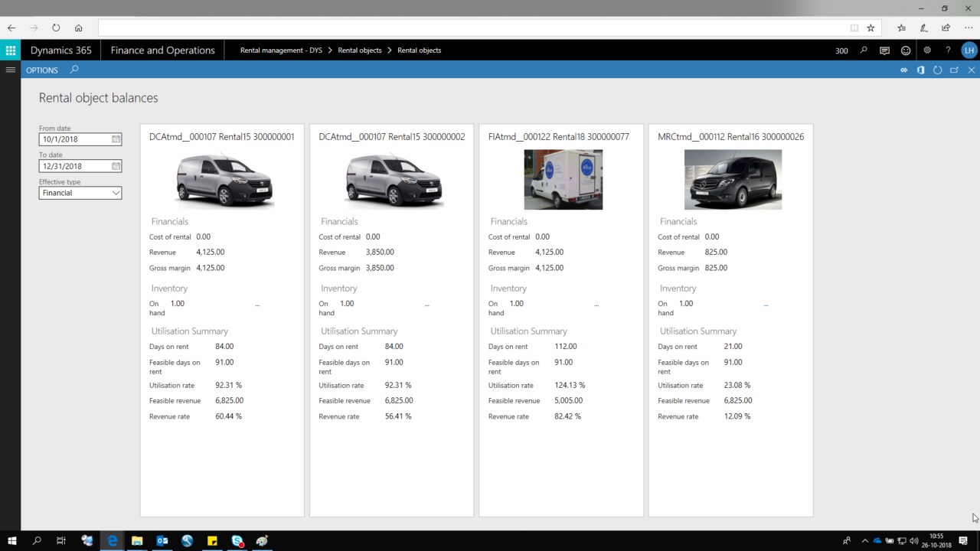Click the 5,005.00 feasible revenue value
980x551 pixels.
[569, 400]
